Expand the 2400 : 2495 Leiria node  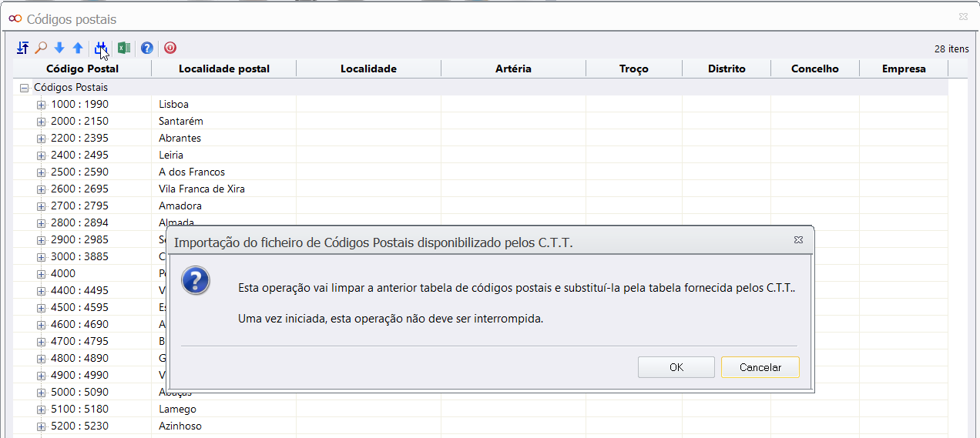coord(41,155)
